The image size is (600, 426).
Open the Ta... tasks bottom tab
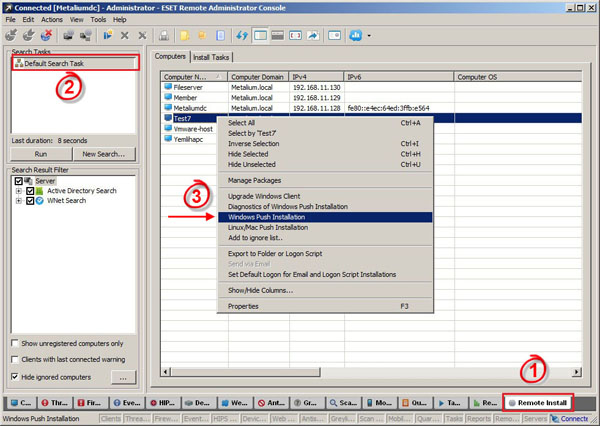[x=451, y=403]
